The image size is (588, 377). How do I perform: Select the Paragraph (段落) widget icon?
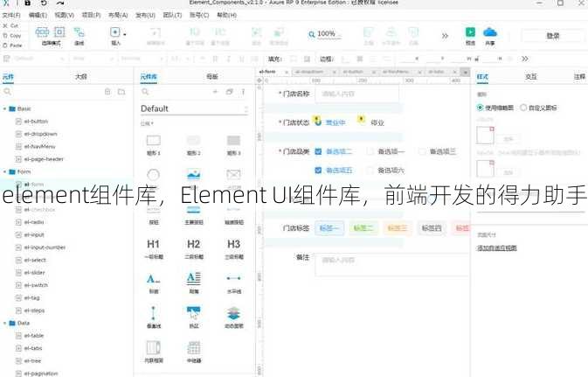[193, 278]
